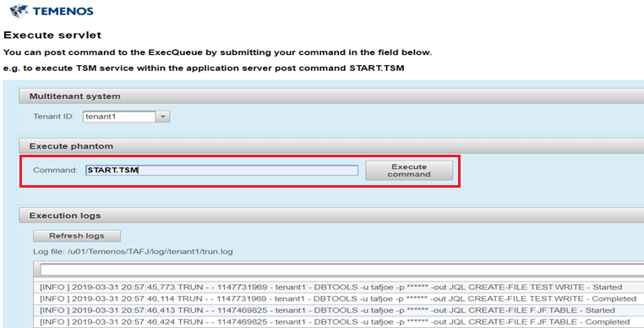
Task: Click the Refresh logs button
Action: coord(77,236)
